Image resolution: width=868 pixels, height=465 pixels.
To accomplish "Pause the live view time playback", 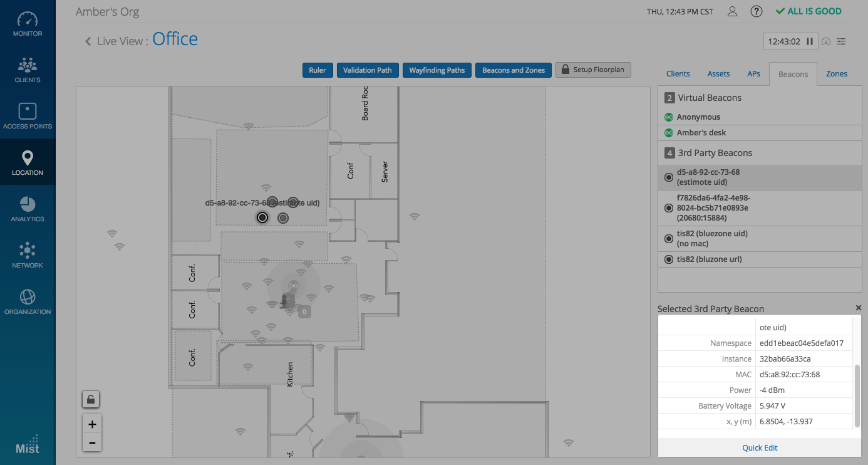I will tap(810, 41).
